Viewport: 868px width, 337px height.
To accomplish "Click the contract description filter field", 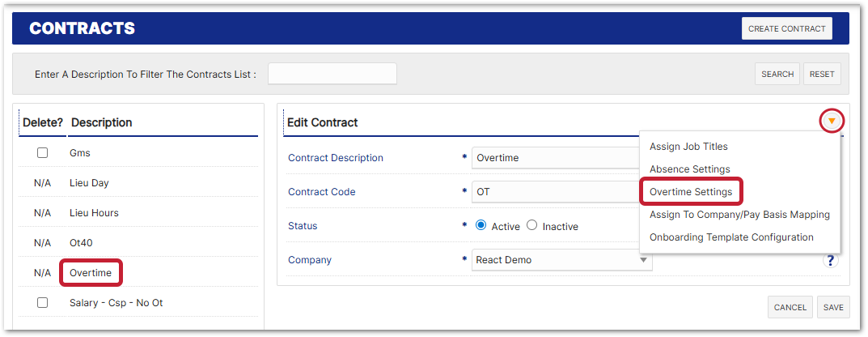I will coord(332,74).
